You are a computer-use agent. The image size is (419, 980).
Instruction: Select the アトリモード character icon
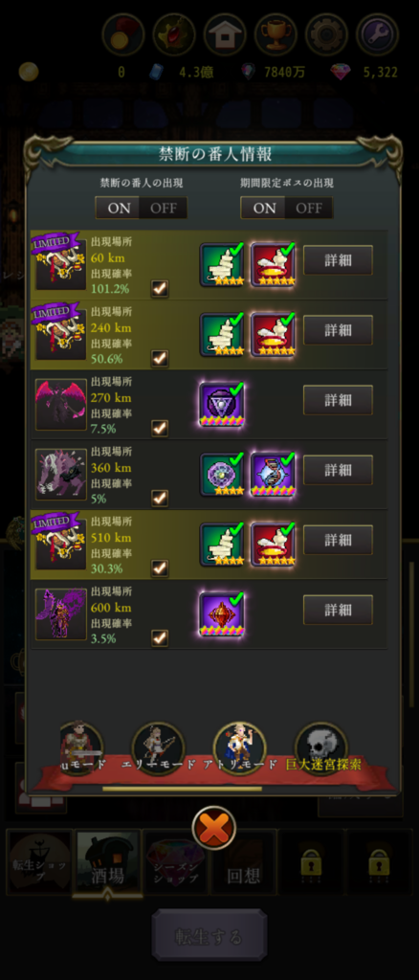(x=240, y=748)
